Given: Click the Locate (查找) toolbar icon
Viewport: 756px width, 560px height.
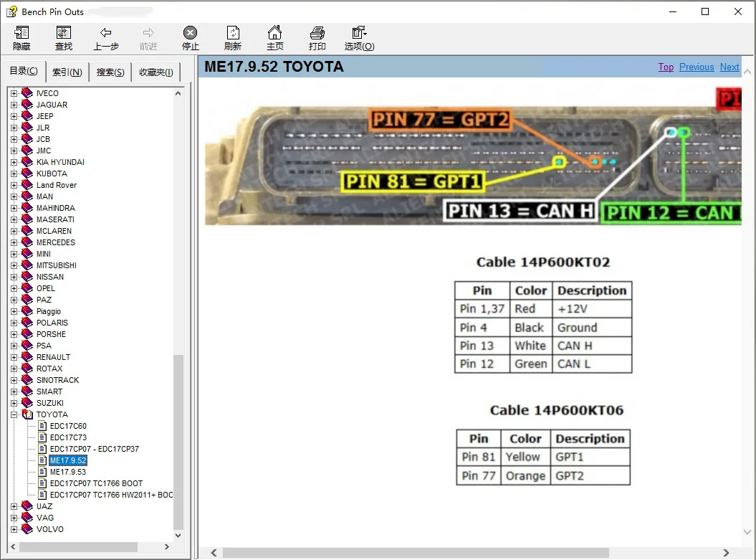Looking at the screenshot, I should tap(64, 33).
